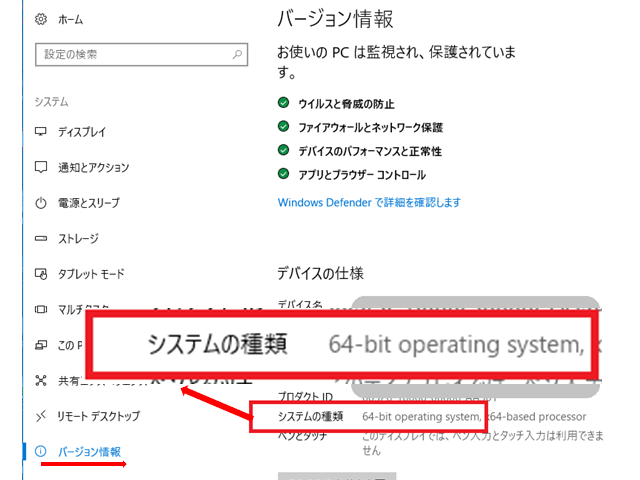Screen dimensions: 640x480
Task: Click the Home (ホーム) gear icon
Action: click(x=41, y=19)
